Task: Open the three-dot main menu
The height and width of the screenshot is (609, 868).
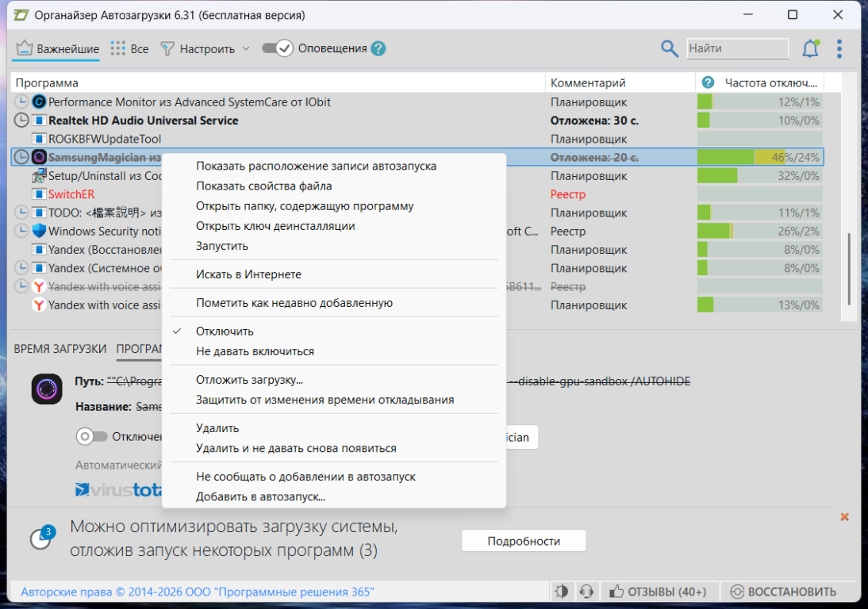Action: tap(839, 48)
